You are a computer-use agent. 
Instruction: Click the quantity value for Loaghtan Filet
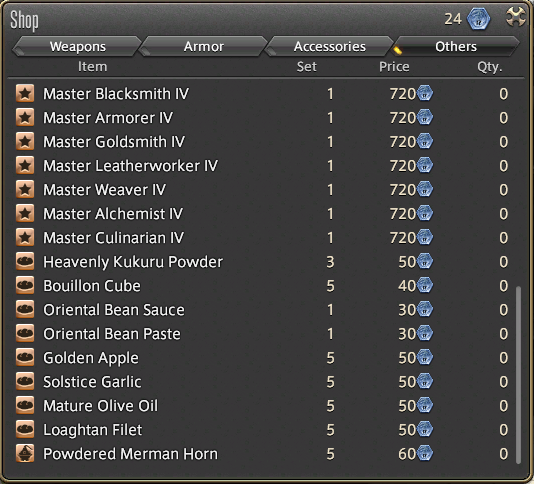504,430
